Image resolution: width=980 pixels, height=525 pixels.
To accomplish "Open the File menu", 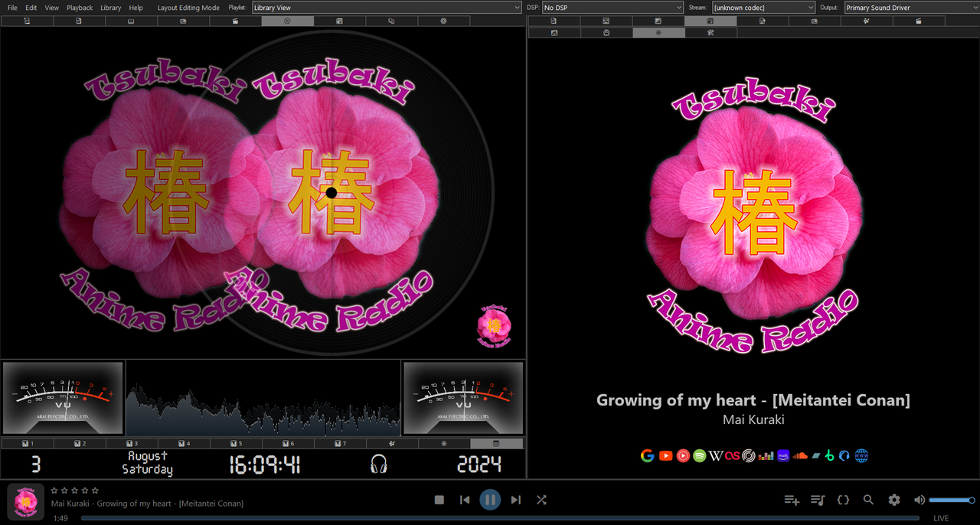I will pos(12,8).
